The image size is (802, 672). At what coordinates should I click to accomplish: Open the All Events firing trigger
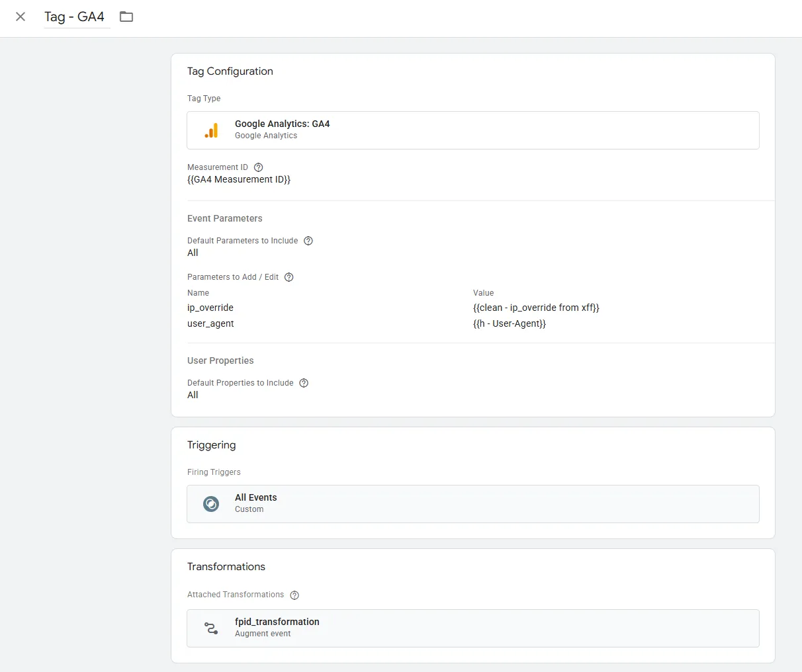coord(473,504)
